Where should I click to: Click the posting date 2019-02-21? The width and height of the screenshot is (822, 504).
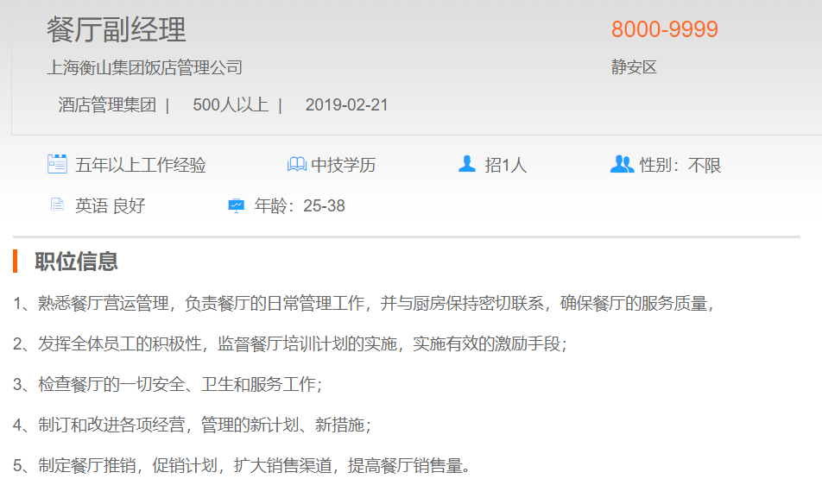point(346,105)
